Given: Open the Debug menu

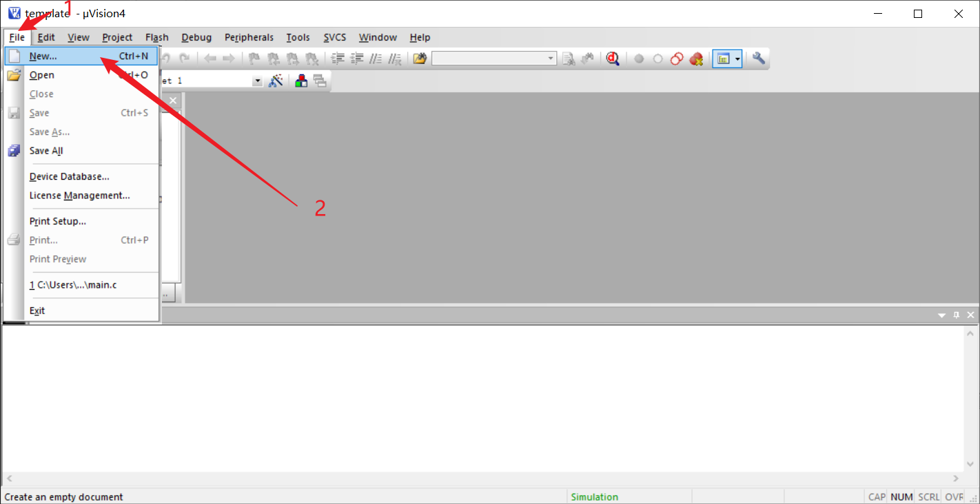Looking at the screenshot, I should pos(196,37).
